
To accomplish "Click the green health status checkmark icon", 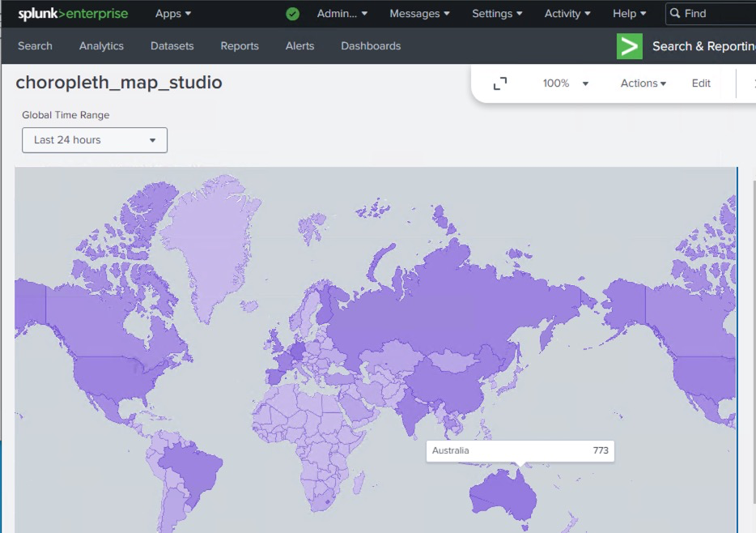I will (x=292, y=14).
